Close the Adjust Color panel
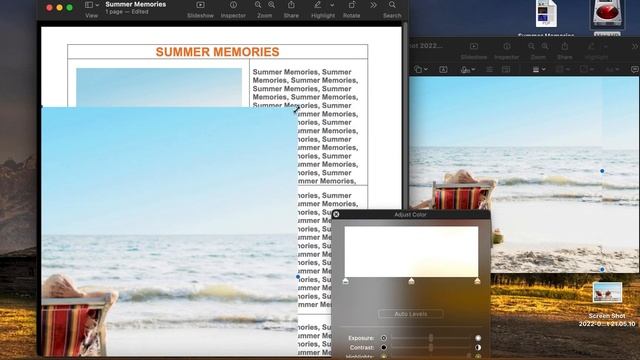This screenshot has width=640, height=360. pyautogui.click(x=336, y=214)
